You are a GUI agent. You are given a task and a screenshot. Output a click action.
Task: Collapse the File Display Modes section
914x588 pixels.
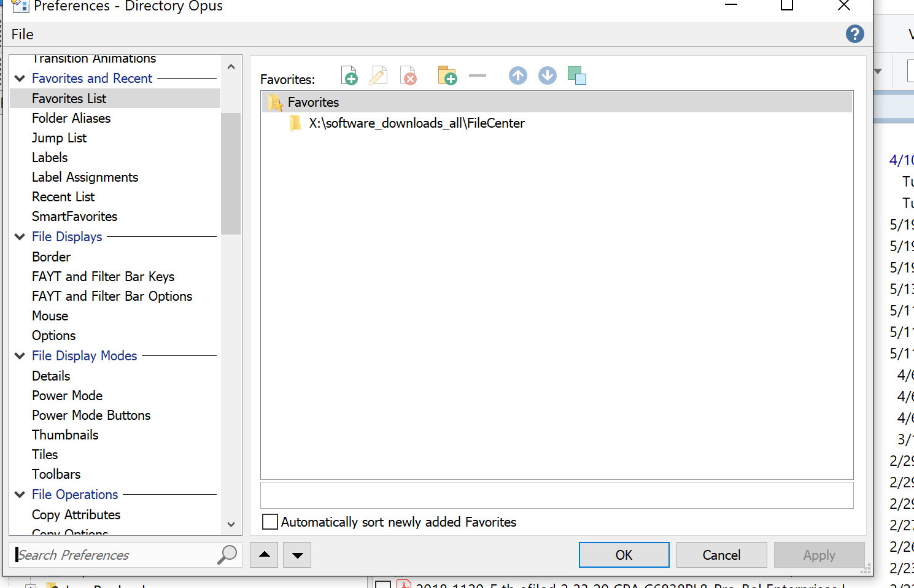pyautogui.click(x=20, y=356)
